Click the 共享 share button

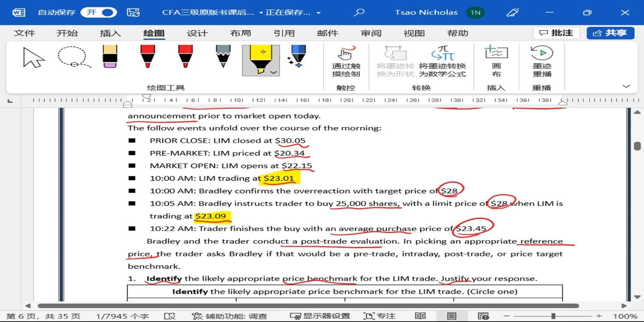click(x=611, y=33)
